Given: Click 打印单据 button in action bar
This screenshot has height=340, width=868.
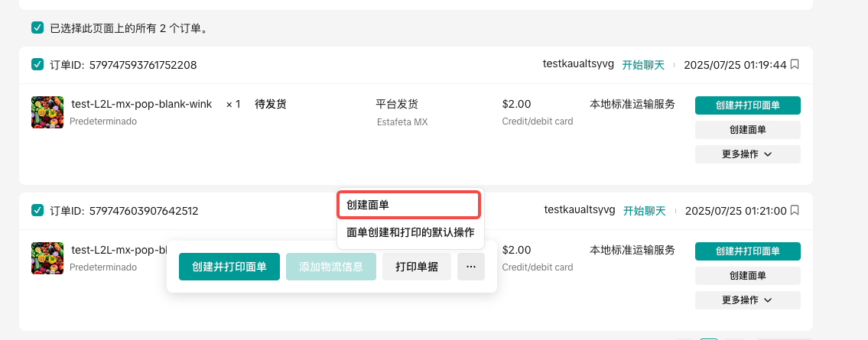Looking at the screenshot, I should (417, 267).
